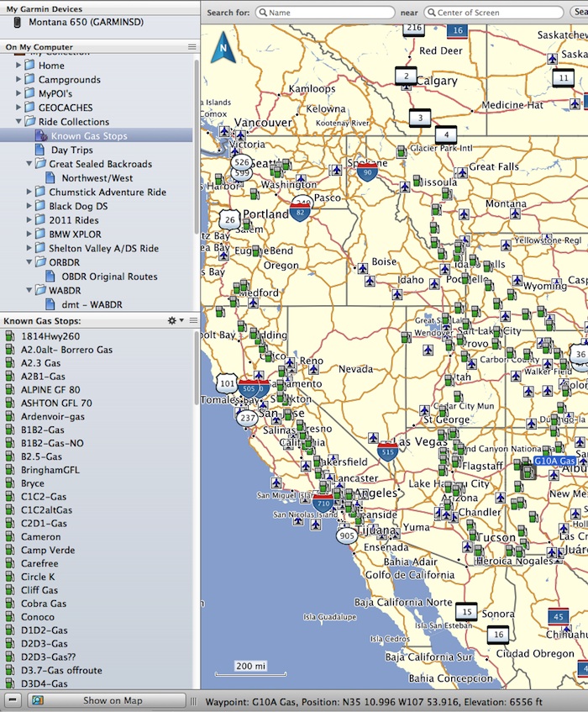588x712 pixels.
Task: Click the route 237 marker near San Jose
Action: click(x=248, y=418)
